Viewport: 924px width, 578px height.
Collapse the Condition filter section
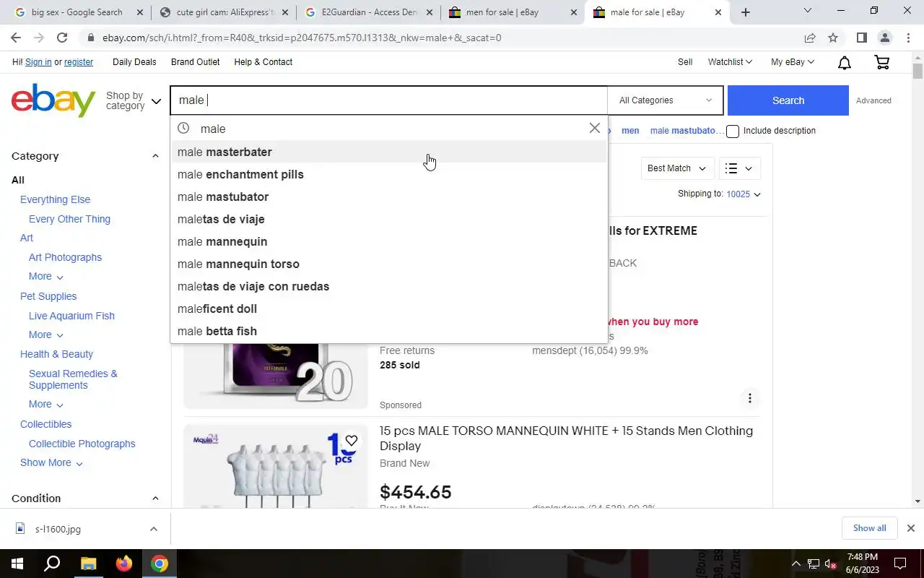click(154, 499)
